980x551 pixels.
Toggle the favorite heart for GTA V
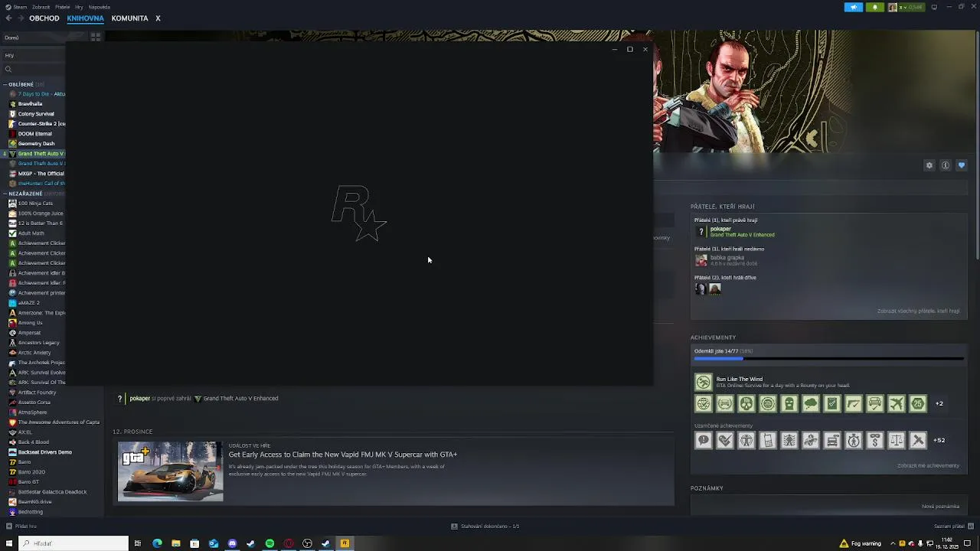[962, 165]
